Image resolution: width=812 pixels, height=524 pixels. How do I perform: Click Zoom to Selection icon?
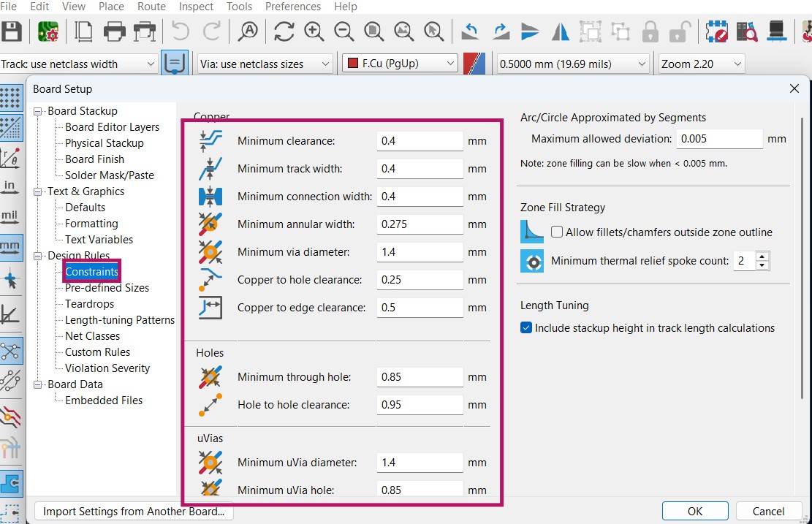tap(434, 32)
